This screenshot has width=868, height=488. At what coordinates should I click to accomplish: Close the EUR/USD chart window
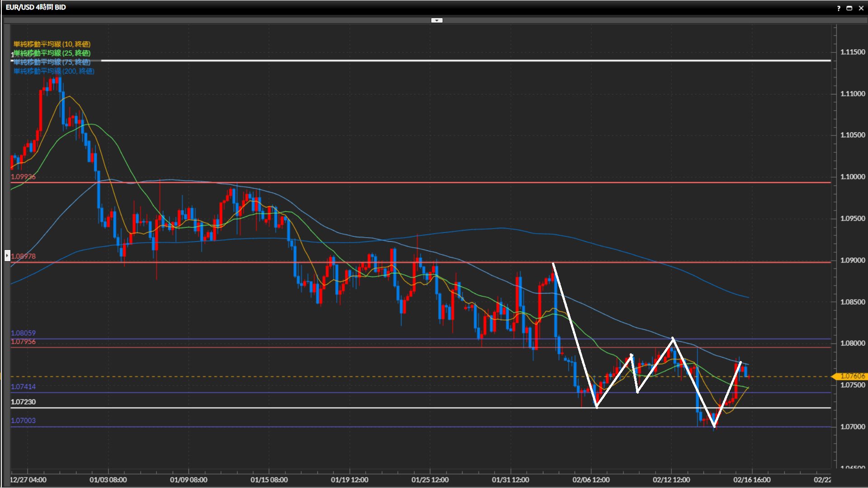(861, 8)
